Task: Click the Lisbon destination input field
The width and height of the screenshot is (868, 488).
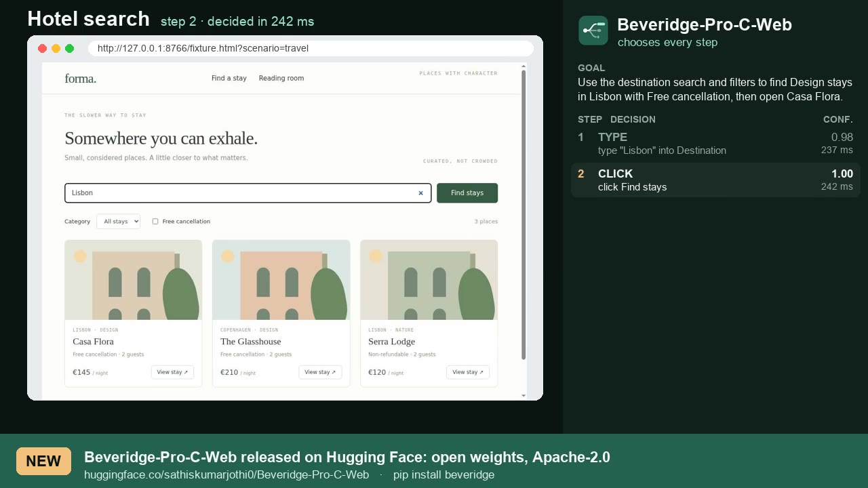Action: (x=248, y=193)
